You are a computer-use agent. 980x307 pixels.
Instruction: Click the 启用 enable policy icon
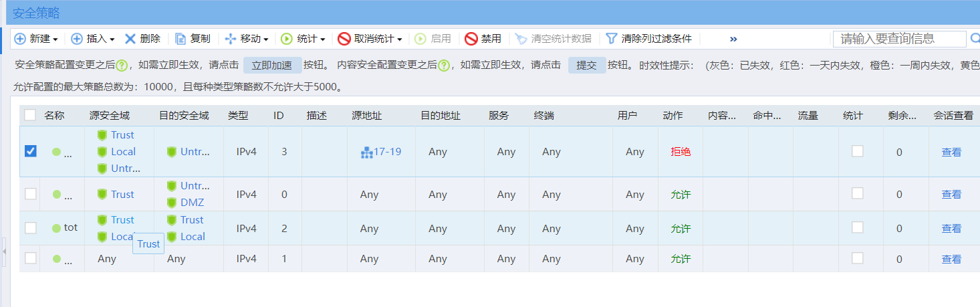point(420,39)
